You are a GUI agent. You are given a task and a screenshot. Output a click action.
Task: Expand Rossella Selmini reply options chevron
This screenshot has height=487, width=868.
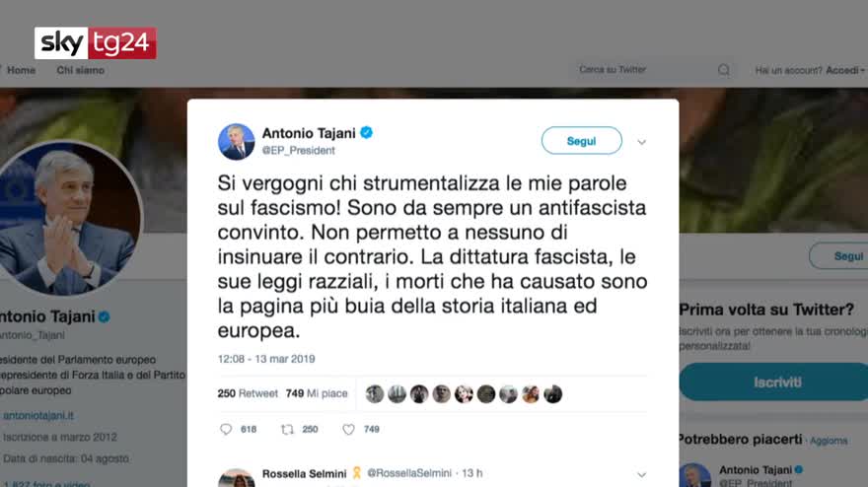[x=641, y=474]
